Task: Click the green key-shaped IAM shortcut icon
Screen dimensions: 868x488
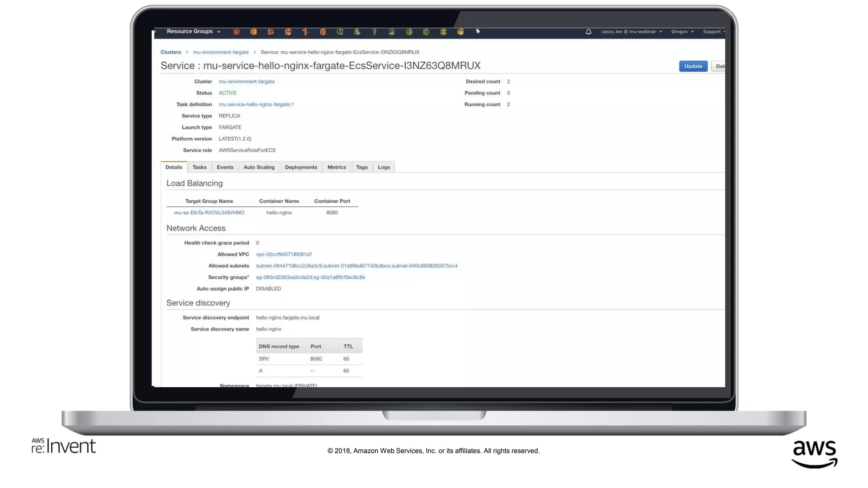Action: (x=374, y=32)
